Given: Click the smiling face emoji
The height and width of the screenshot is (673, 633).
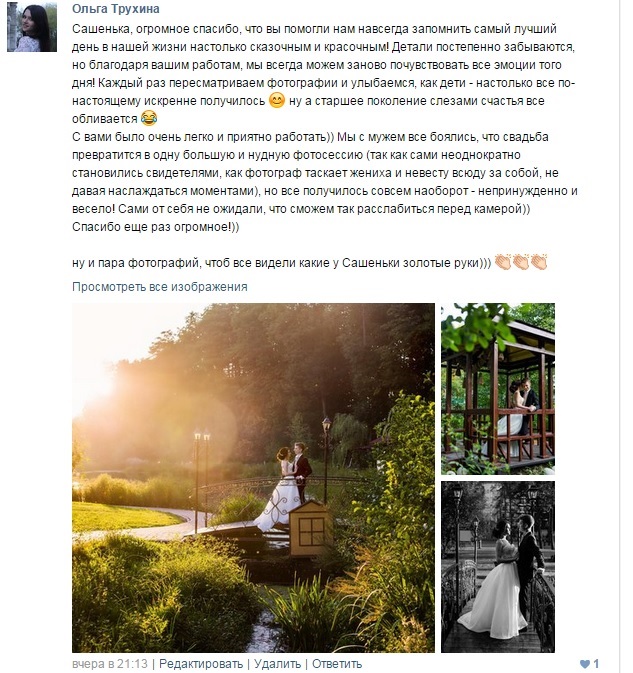Looking at the screenshot, I should click(277, 100).
